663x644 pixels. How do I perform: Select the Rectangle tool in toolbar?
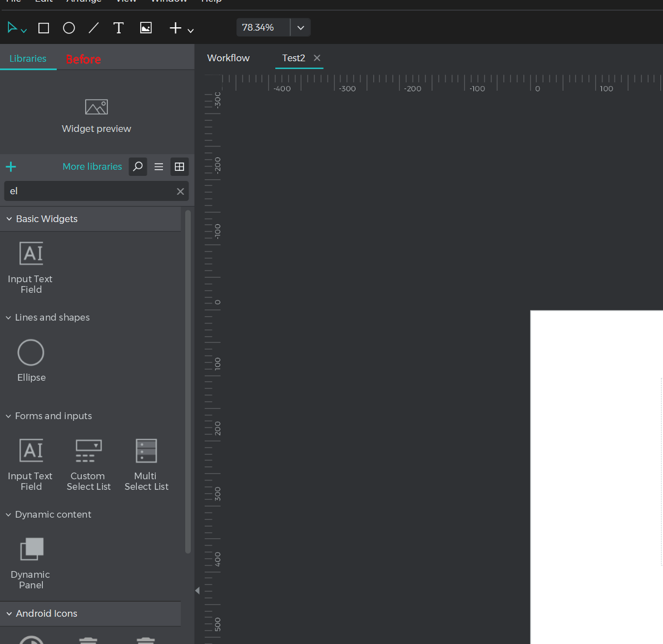(x=43, y=28)
